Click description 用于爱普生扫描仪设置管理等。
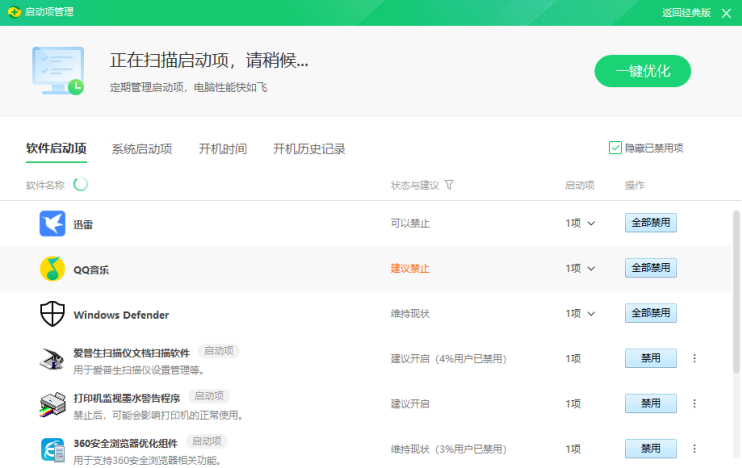 [x=139, y=370]
